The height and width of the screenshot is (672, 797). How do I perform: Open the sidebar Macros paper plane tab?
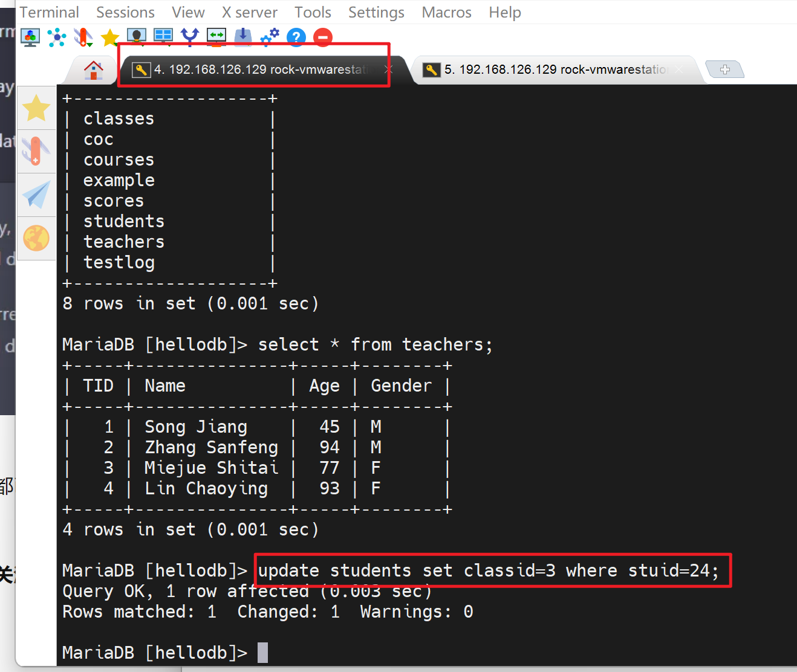[x=36, y=195]
